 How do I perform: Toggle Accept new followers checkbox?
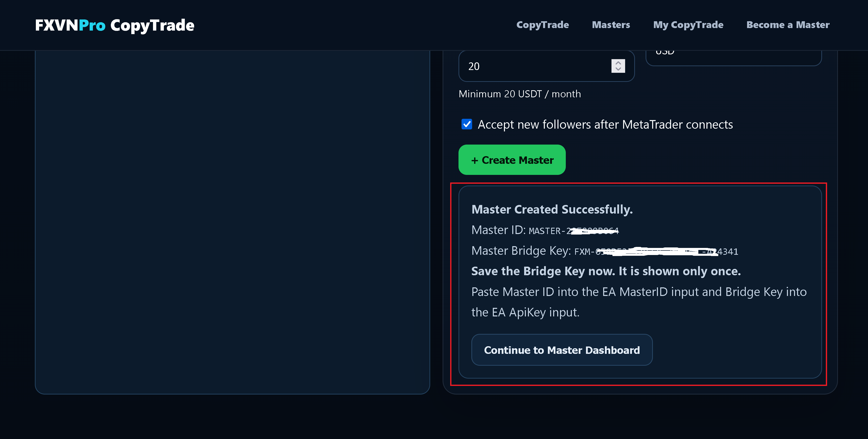[x=467, y=124]
